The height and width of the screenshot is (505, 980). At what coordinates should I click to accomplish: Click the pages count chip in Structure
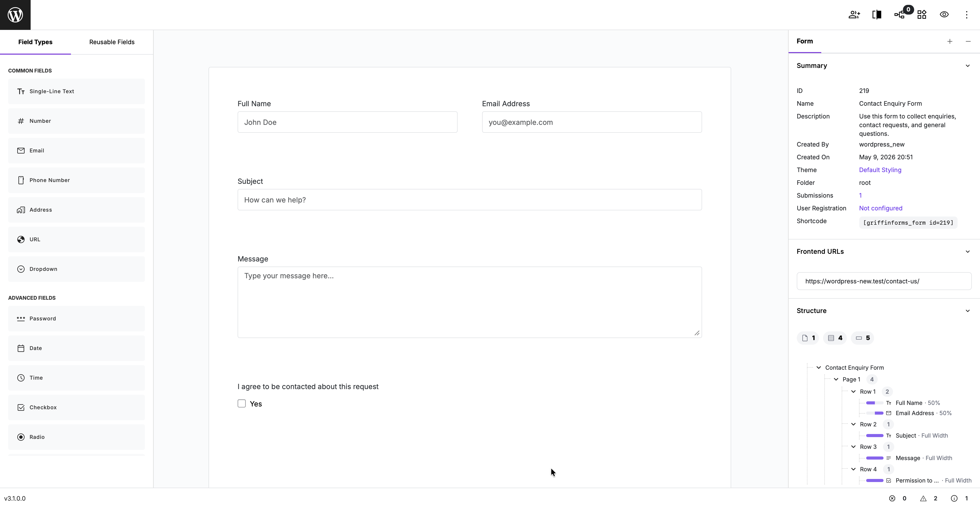pos(808,338)
